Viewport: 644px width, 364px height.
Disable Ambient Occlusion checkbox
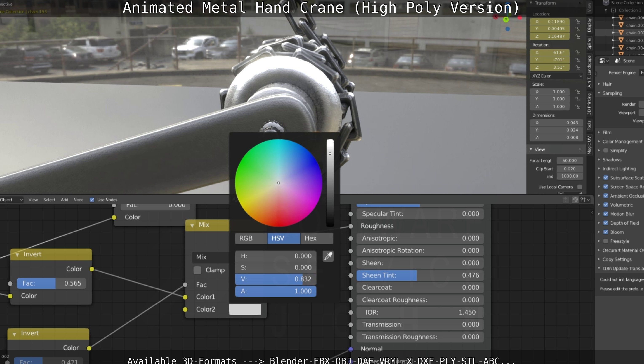pyautogui.click(x=605, y=196)
